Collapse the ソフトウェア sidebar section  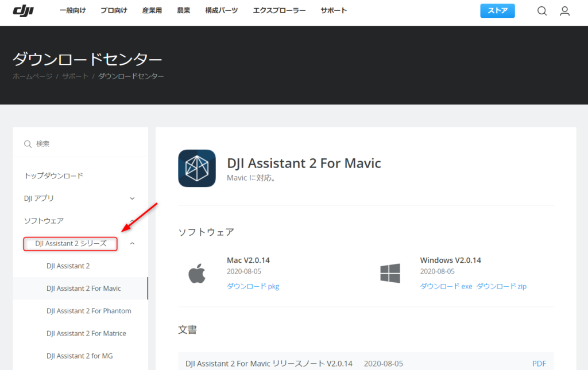(132, 221)
